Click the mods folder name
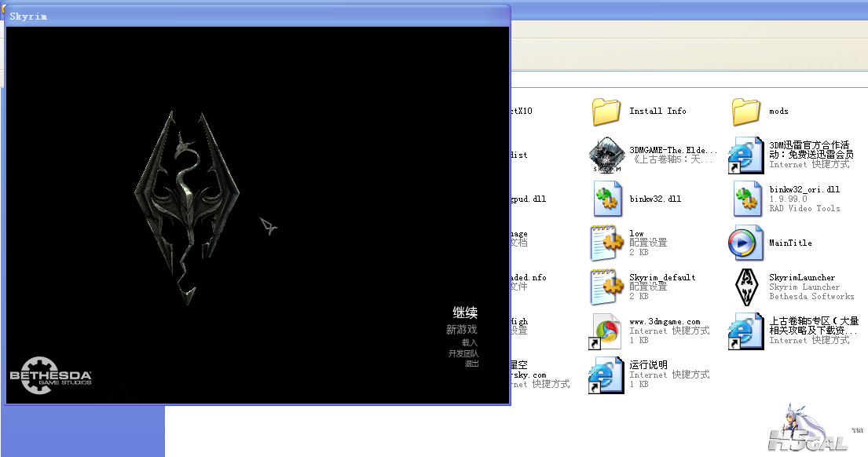 pyautogui.click(x=779, y=112)
